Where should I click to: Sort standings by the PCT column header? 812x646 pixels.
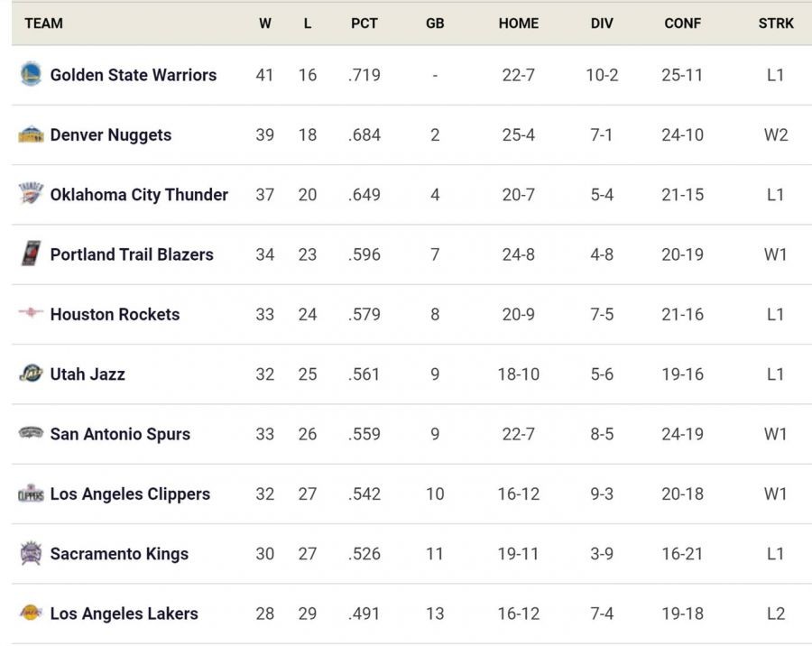point(364,23)
